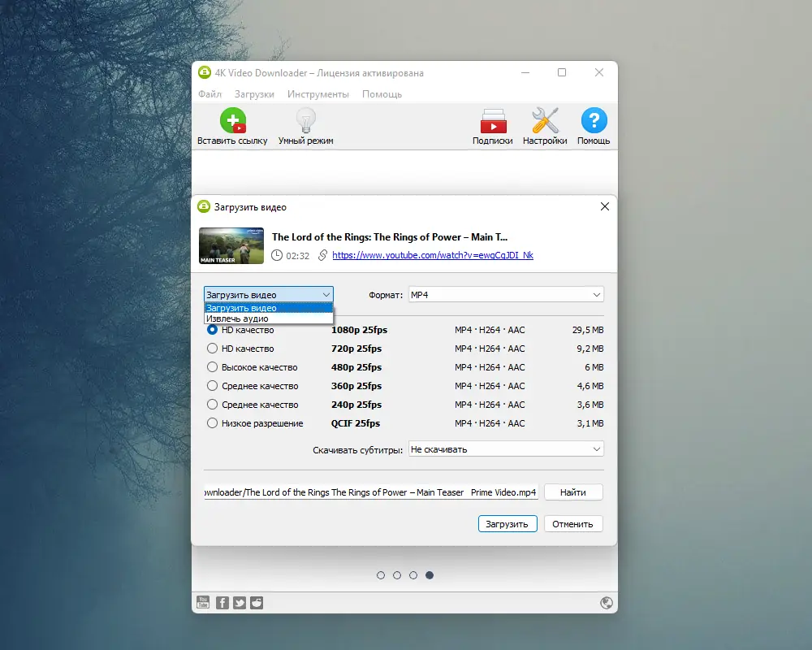
Task: Open the YouTube video URL link
Action: 433,255
